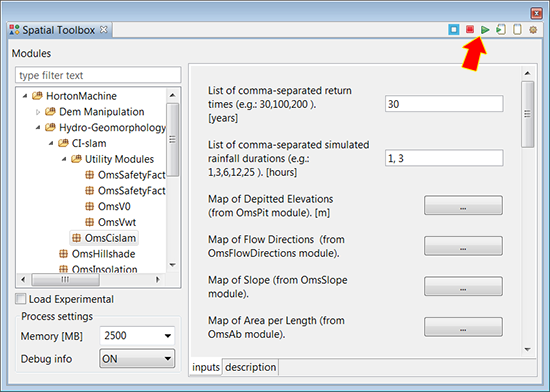Screen dimensions: 550x392
Task: Click the script icon with the green arrow
Action: [x=501, y=29]
